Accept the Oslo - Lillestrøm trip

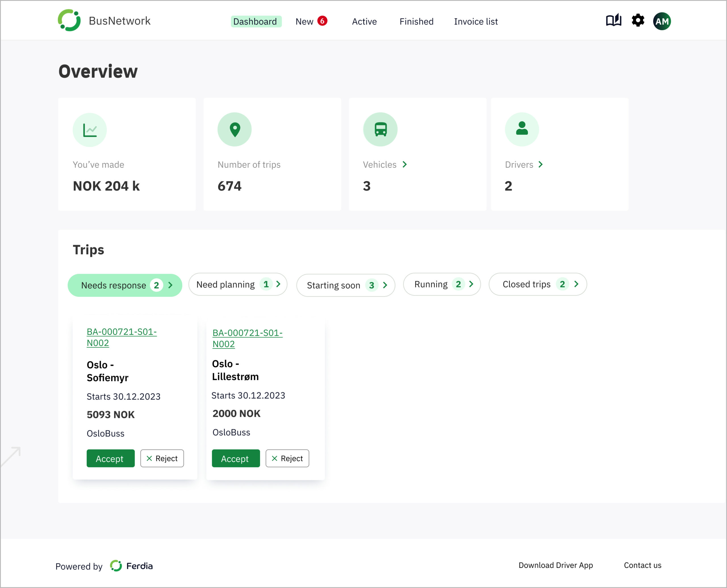(236, 458)
